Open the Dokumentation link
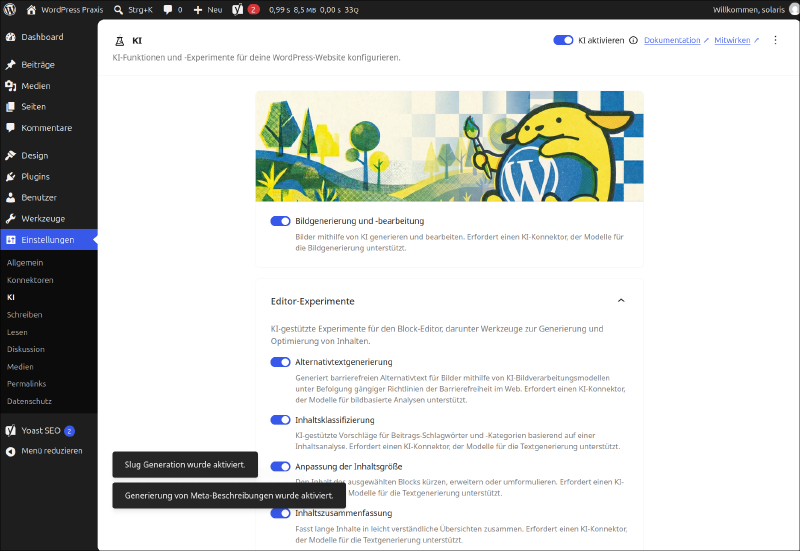The image size is (800, 551). click(x=672, y=40)
